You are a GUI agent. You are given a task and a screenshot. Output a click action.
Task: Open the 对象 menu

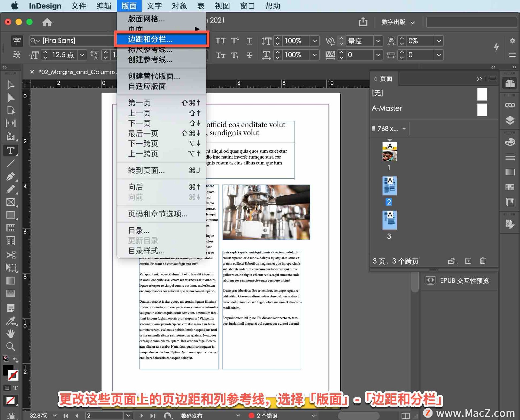[179, 6]
